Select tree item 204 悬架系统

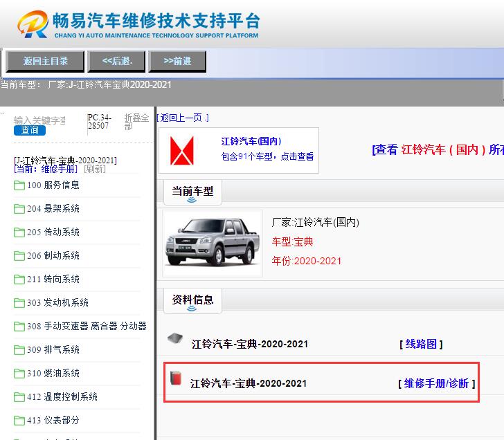pyautogui.click(x=53, y=208)
